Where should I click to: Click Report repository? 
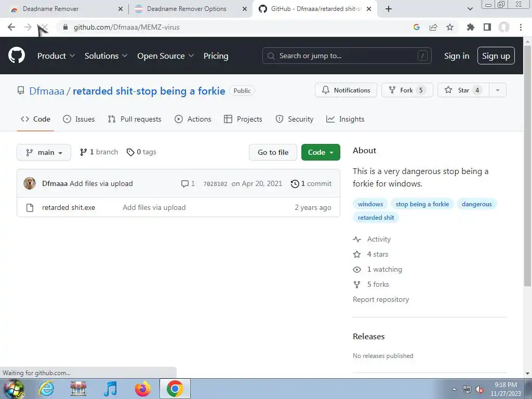381,299
